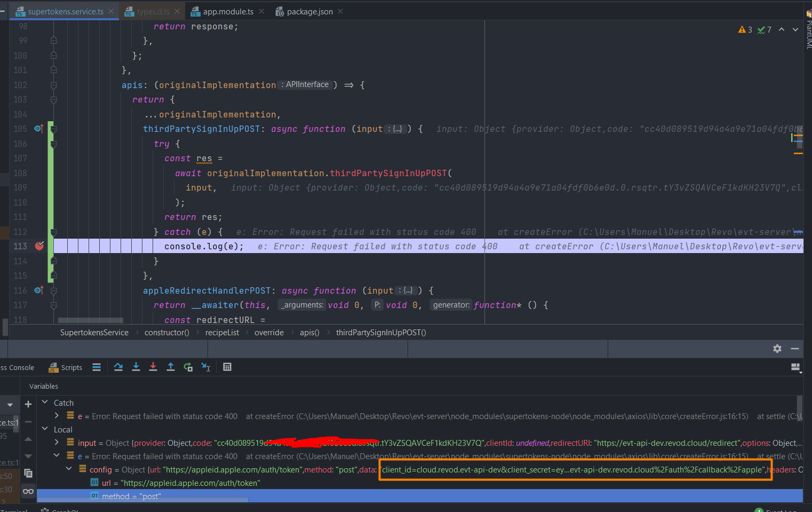Click the Rerun/Drop Frame debug icon

188,367
